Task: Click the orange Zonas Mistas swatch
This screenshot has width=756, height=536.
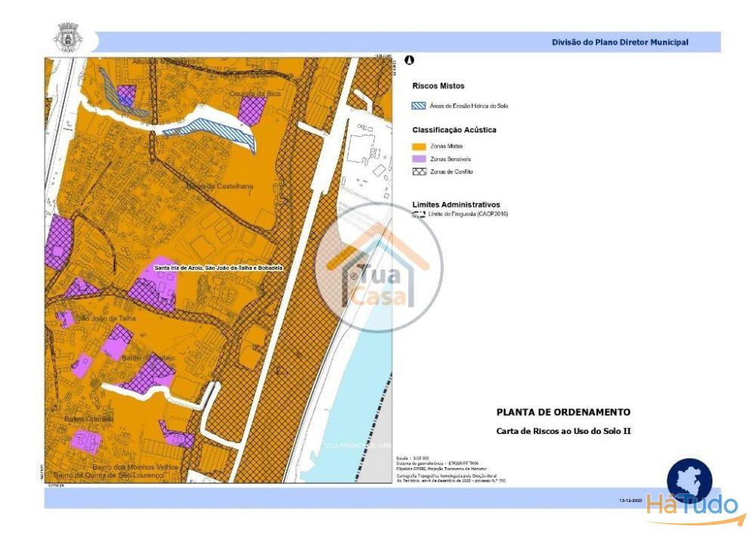Action: coord(419,146)
